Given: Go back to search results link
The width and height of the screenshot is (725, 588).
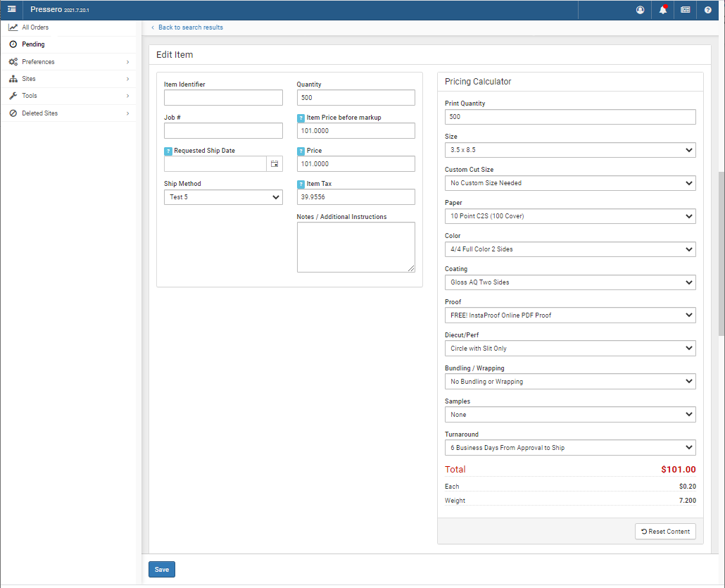Looking at the screenshot, I should (190, 27).
